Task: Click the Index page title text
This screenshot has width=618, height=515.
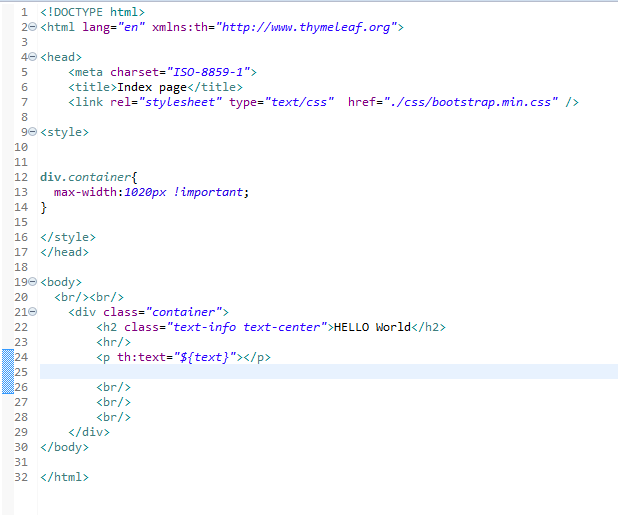Action: click(x=152, y=87)
